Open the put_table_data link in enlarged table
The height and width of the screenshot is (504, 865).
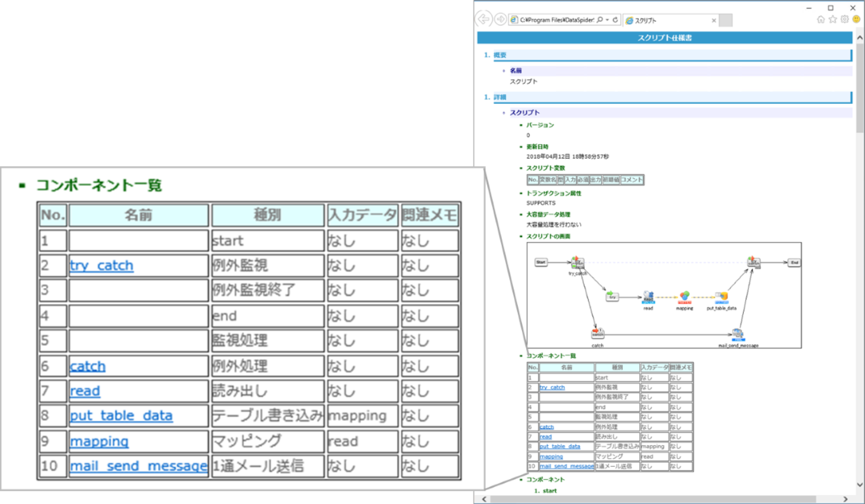[121, 415]
